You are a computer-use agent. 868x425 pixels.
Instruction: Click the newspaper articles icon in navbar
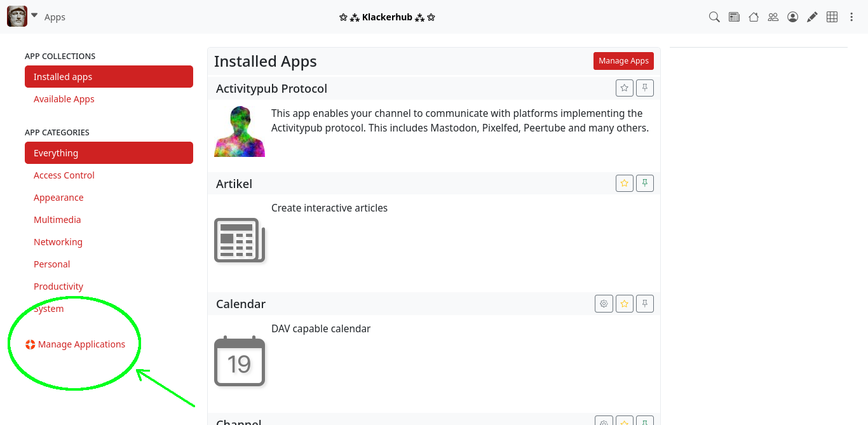[x=734, y=17]
